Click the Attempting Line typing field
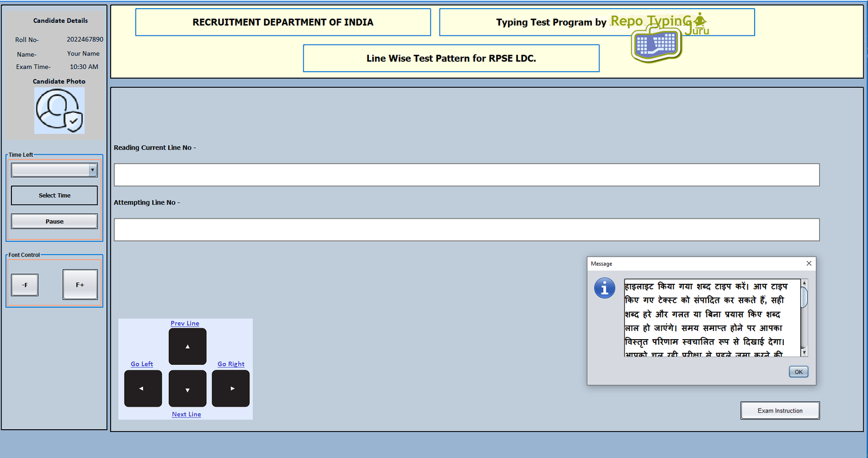 466,230
